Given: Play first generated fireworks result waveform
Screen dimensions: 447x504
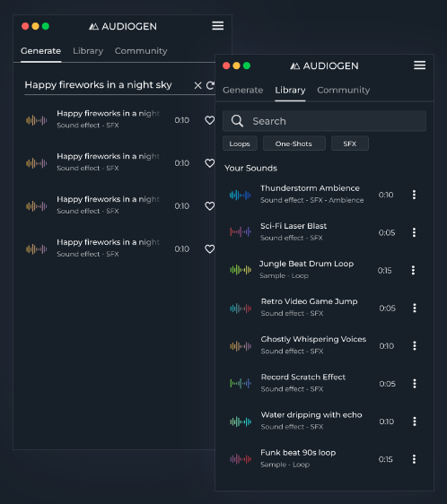Looking at the screenshot, I should [37, 120].
